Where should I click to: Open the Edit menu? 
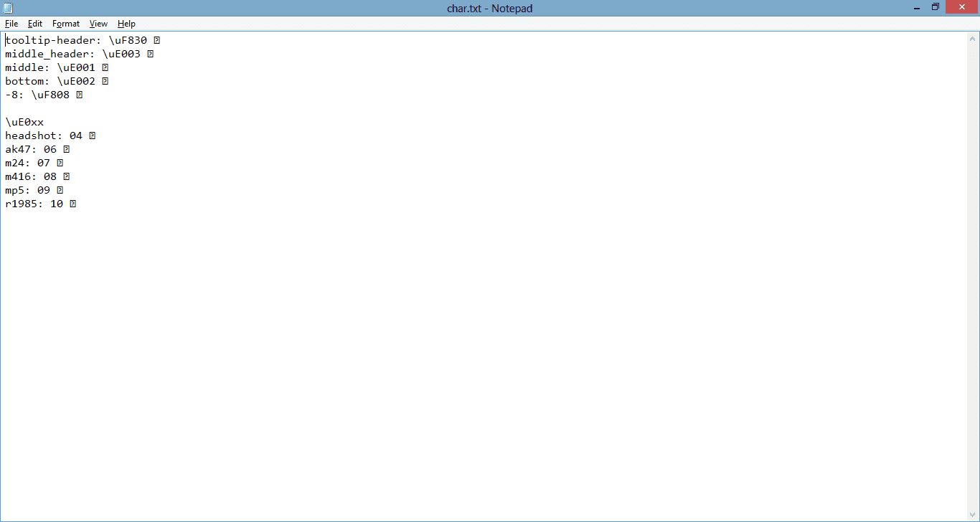pos(35,24)
